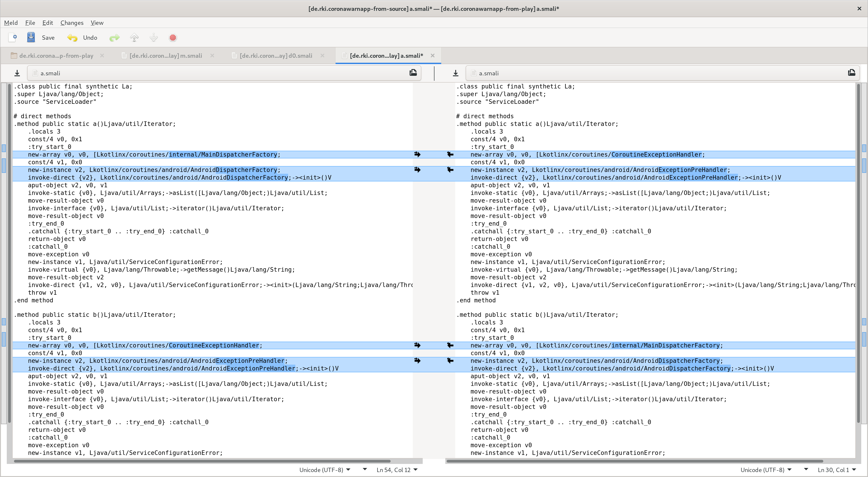Click left pane '.source "ServiceLoader"' line
This screenshot has width=868, height=477.
(55, 102)
